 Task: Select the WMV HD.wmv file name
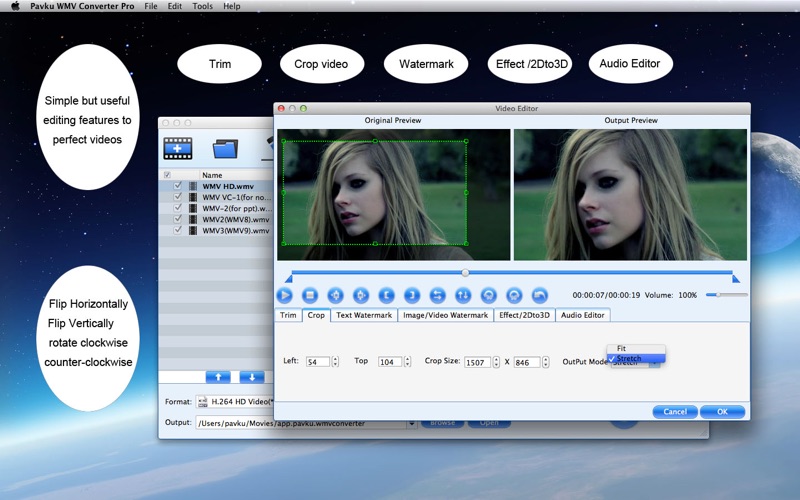(x=228, y=186)
